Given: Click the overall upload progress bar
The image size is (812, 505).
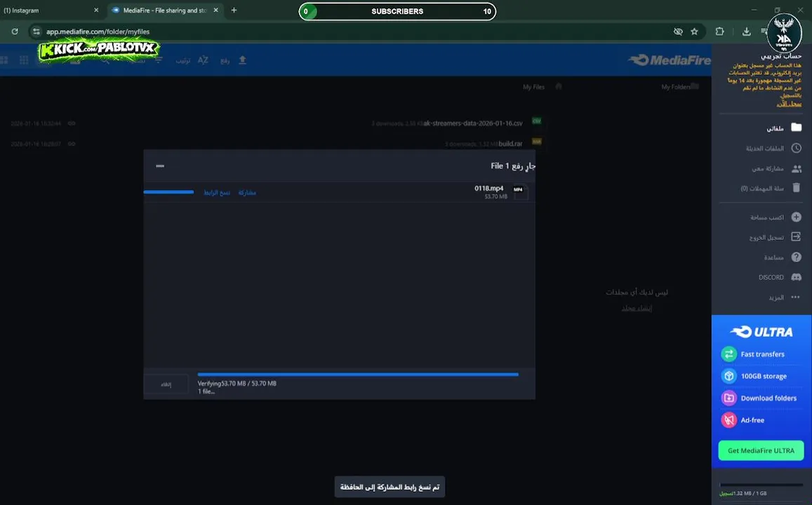Looking at the screenshot, I should tap(358, 374).
